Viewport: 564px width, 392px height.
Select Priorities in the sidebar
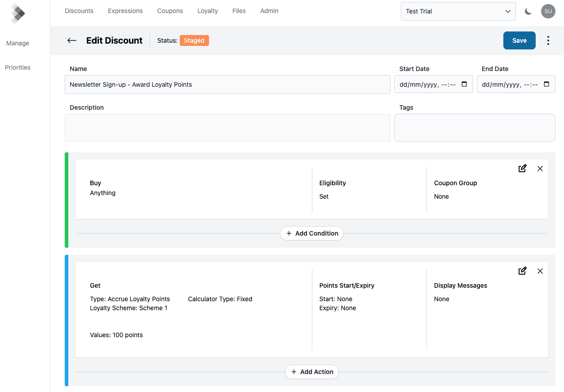click(x=18, y=67)
